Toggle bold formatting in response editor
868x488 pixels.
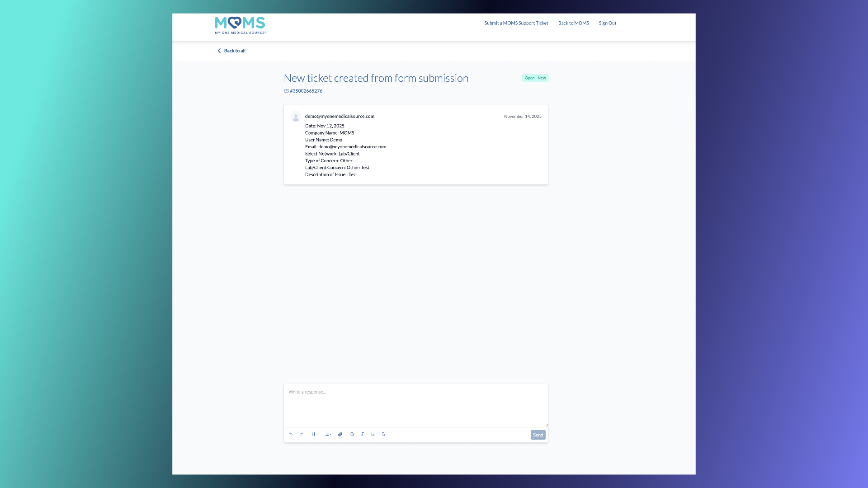click(x=352, y=434)
